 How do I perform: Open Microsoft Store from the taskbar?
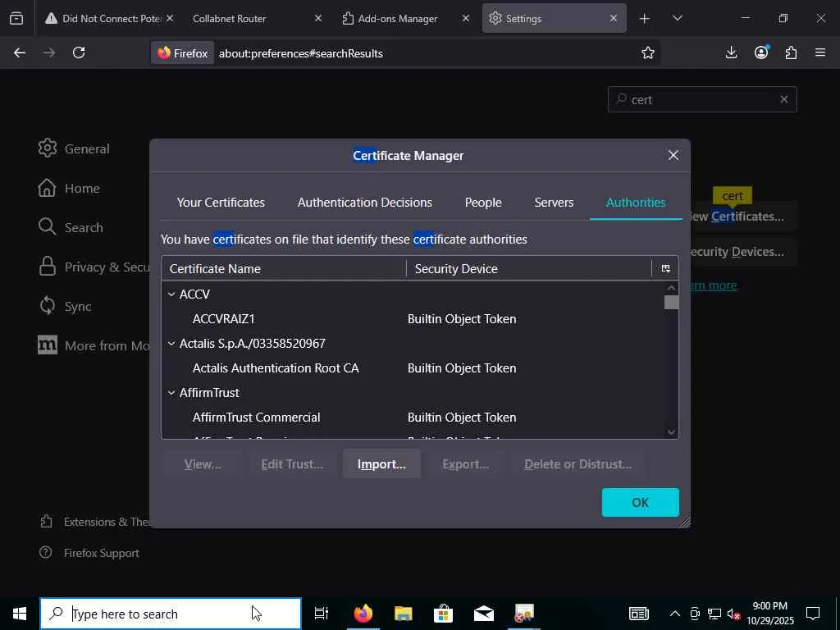(x=443, y=614)
